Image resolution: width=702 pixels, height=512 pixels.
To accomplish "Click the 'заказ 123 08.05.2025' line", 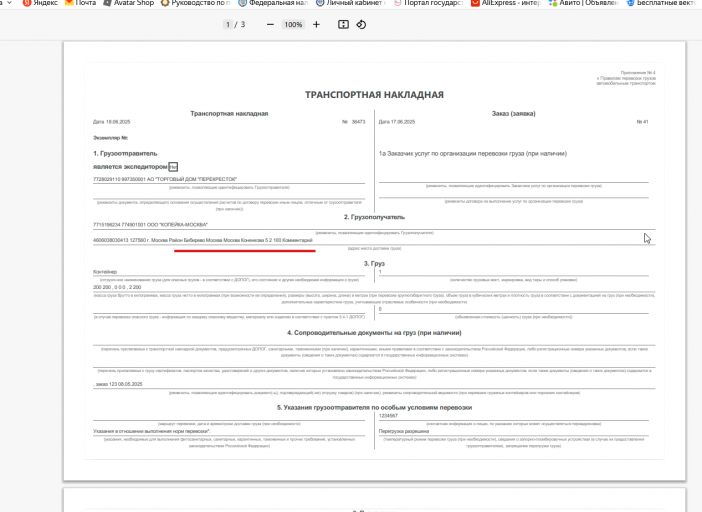I will pos(118,384).
